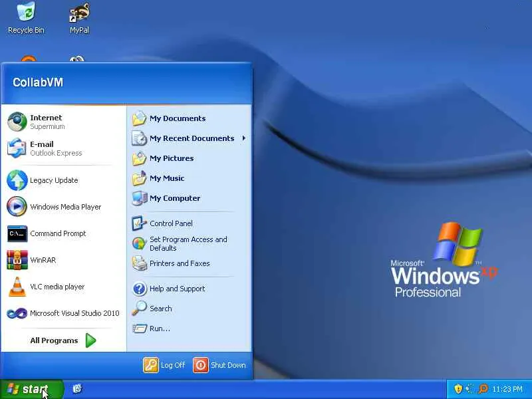Open the Control Panel icon
Viewport: 532px width, 399px height.
tap(139, 223)
